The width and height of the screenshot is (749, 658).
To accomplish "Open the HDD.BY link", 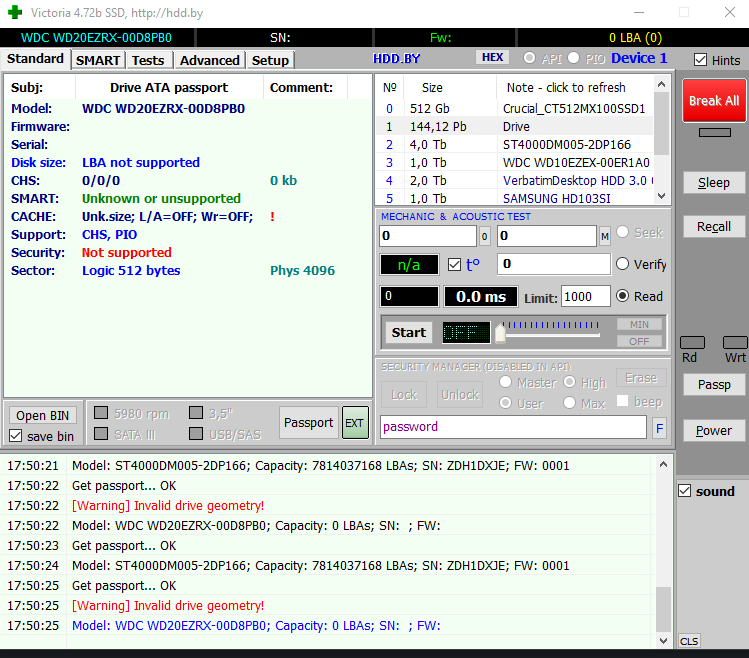I will coord(397,59).
